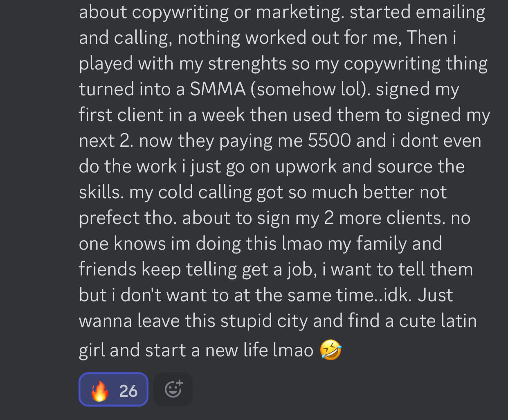Image resolution: width=508 pixels, height=420 pixels.
Task: Open the add reaction emoji picker
Action: (x=173, y=389)
